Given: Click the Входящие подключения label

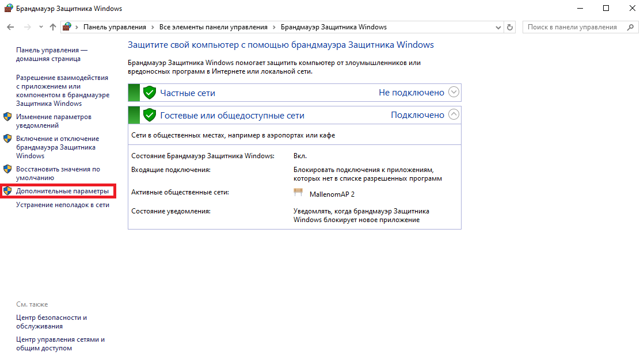Looking at the screenshot, I should pyautogui.click(x=171, y=170).
